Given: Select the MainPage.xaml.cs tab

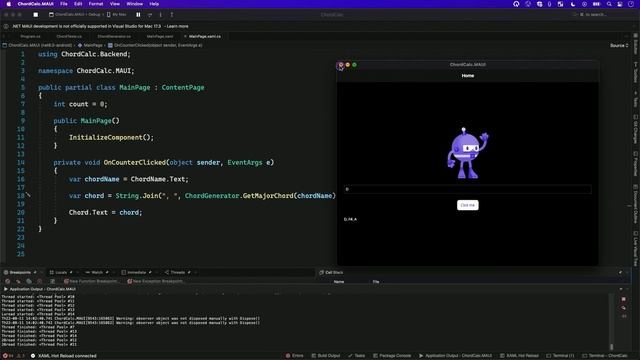Looking at the screenshot, I should pos(204,36).
